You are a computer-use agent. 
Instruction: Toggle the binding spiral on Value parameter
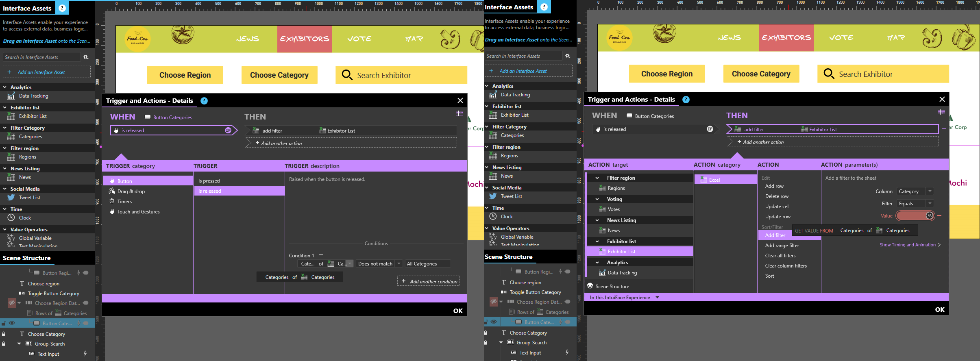pyautogui.click(x=930, y=216)
